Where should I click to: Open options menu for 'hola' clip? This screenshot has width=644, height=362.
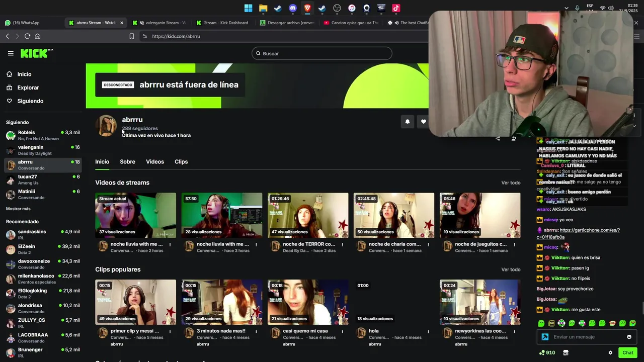[428, 331]
